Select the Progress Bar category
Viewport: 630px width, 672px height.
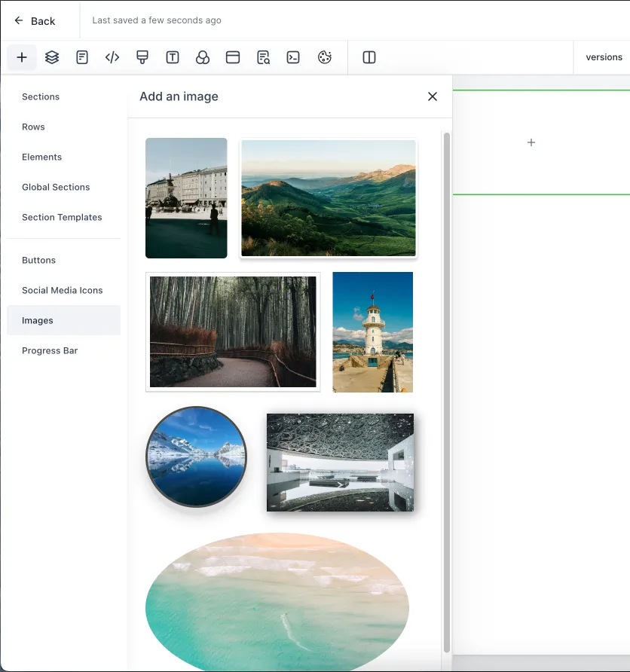point(50,350)
